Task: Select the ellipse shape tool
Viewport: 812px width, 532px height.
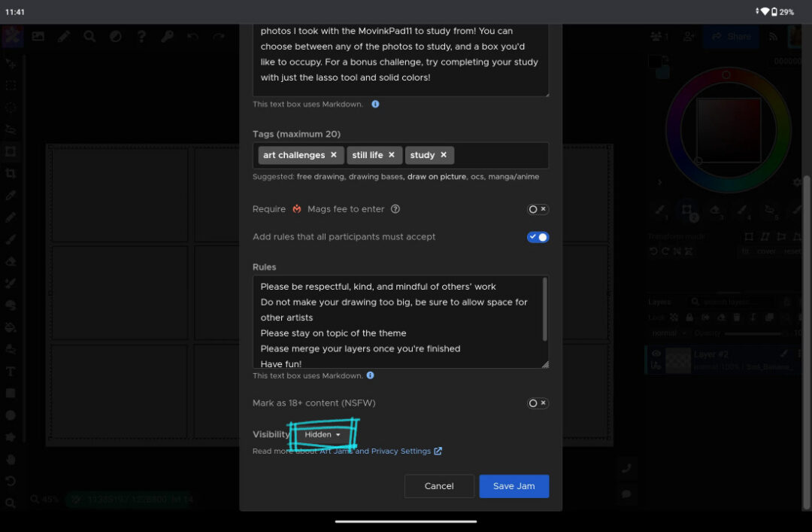Action: pos(11,415)
